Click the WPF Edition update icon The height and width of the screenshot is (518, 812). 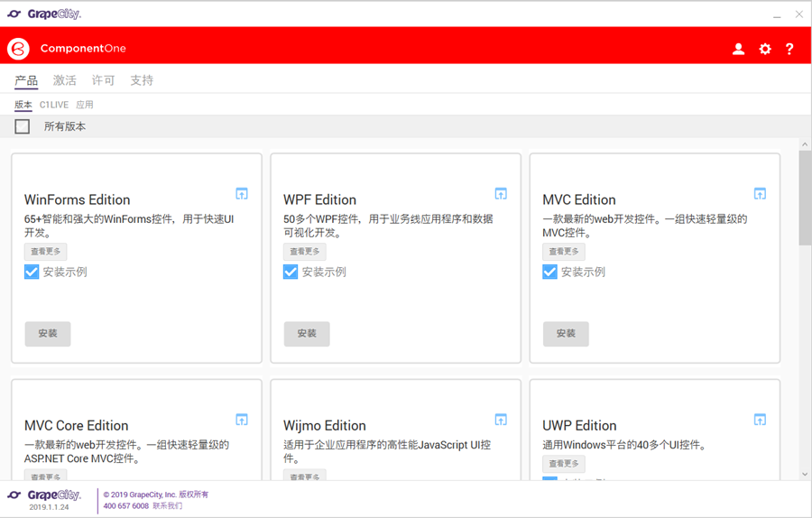(x=501, y=194)
